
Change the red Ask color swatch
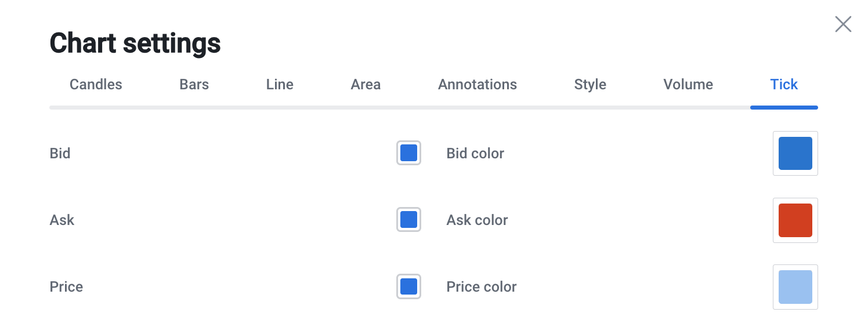pos(795,220)
